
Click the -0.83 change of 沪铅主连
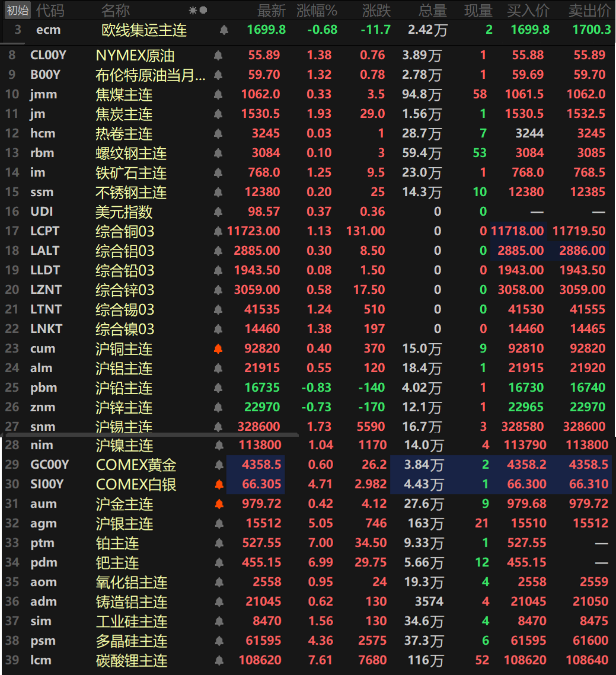316,388
